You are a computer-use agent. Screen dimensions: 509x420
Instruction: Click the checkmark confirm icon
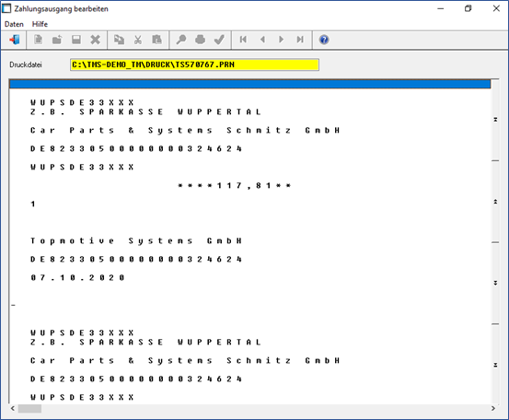219,40
